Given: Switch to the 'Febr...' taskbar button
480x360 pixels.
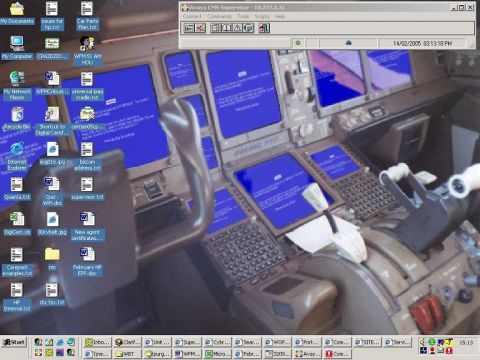Looking at the screenshot, I should click(x=247, y=354).
